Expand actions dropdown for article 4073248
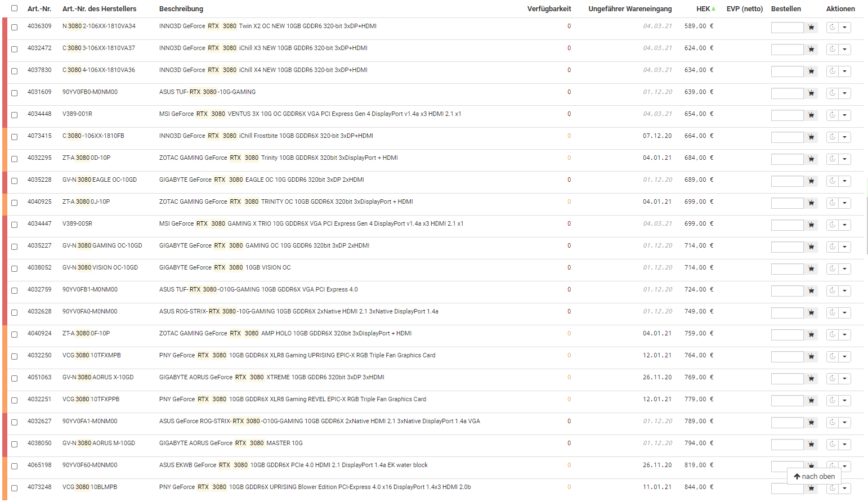This screenshot has width=868, height=502. [845, 488]
